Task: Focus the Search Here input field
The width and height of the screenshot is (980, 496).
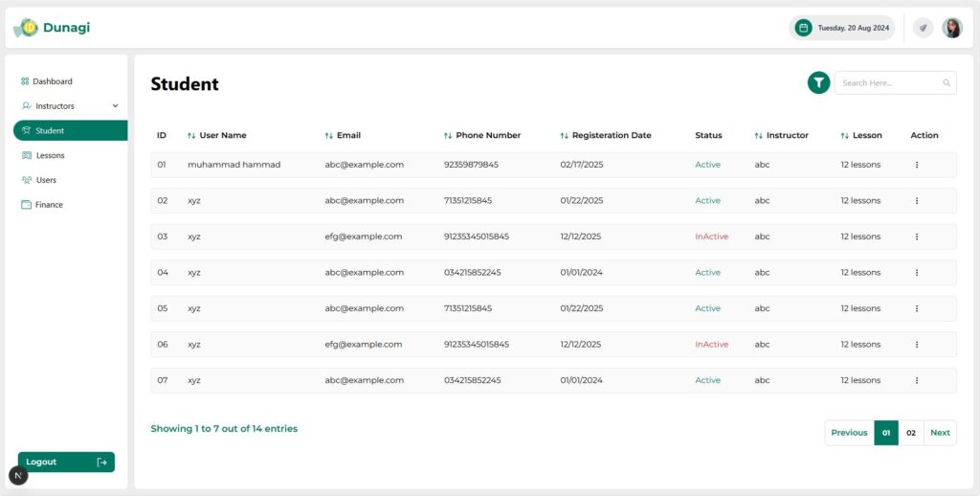Action: (895, 82)
